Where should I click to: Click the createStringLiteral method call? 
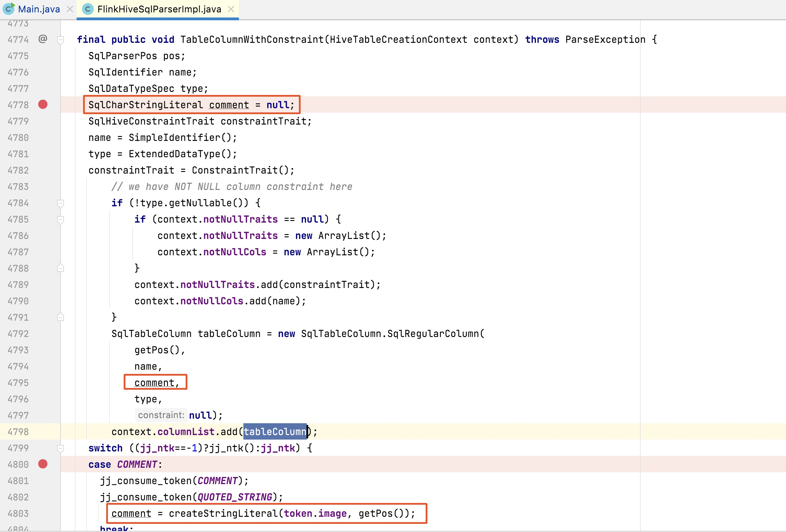(223, 513)
